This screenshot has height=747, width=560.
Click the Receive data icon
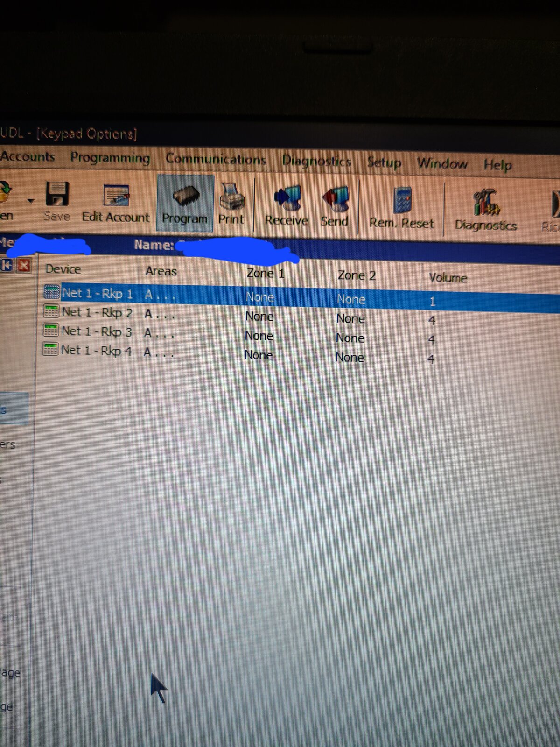coord(287,198)
